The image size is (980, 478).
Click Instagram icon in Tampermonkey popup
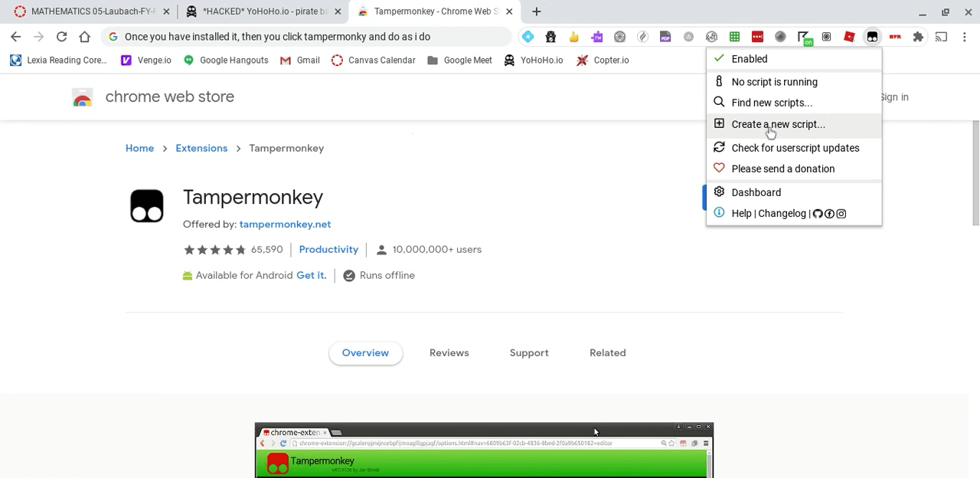841,214
